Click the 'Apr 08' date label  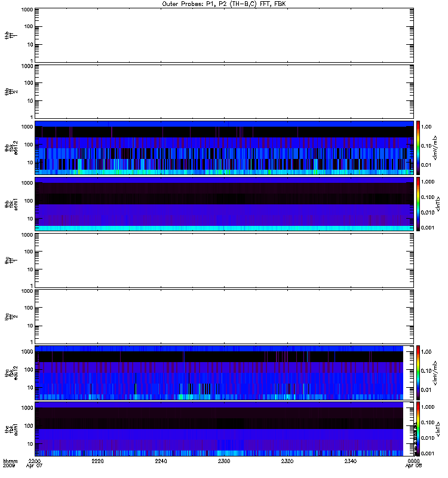413,466
